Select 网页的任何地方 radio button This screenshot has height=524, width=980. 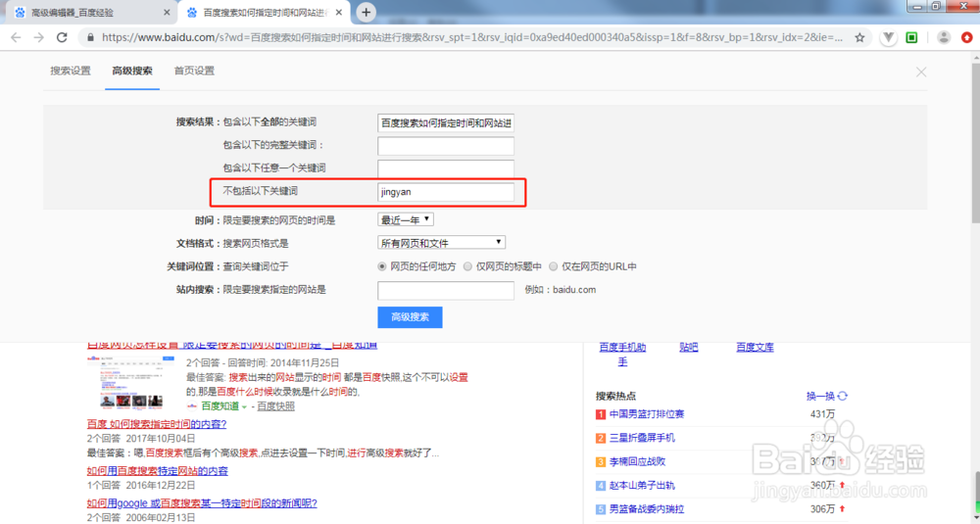(382, 266)
